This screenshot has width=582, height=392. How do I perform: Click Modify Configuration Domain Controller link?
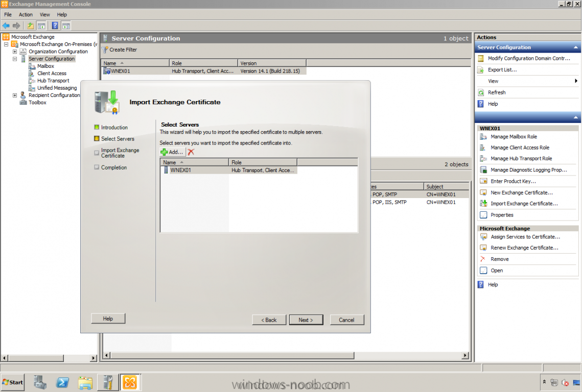(529, 58)
